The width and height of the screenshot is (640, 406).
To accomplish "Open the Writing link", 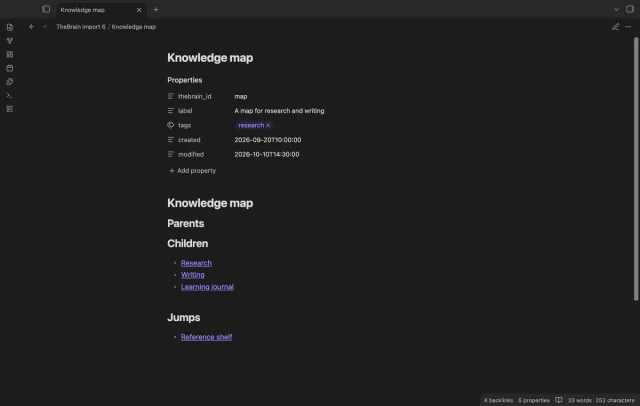I will 193,275.
